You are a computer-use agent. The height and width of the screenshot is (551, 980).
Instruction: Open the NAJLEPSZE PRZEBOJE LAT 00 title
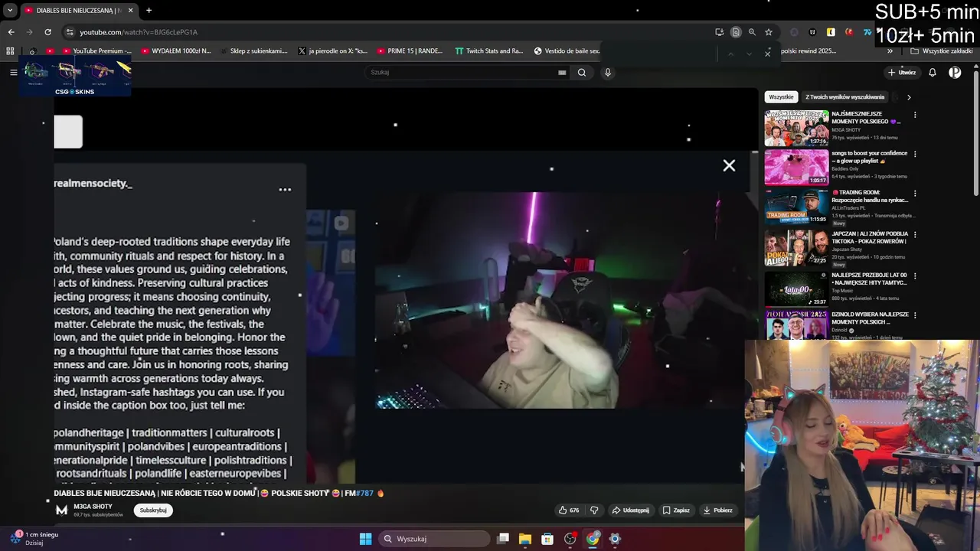click(869, 279)
